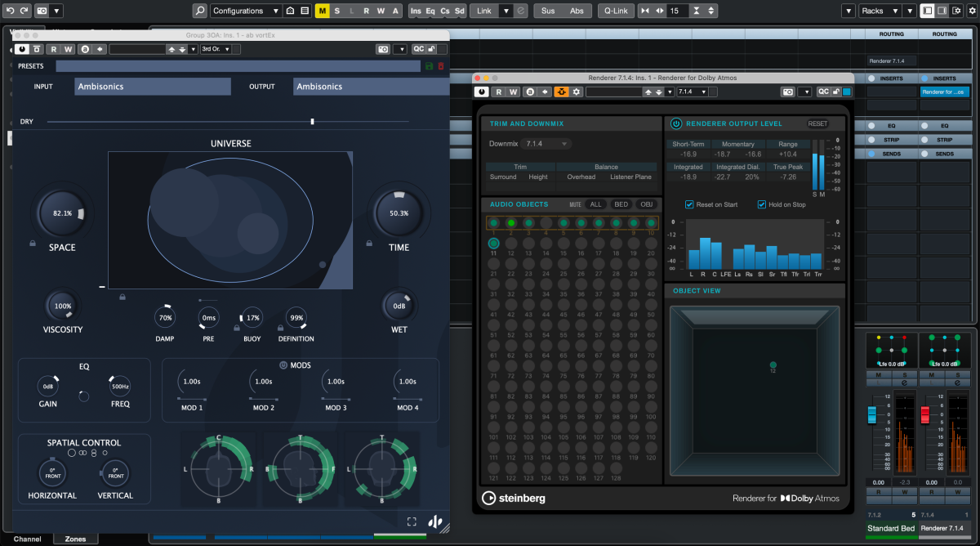Open the preset browser dropdown in vortEx window

coord(194,49)
